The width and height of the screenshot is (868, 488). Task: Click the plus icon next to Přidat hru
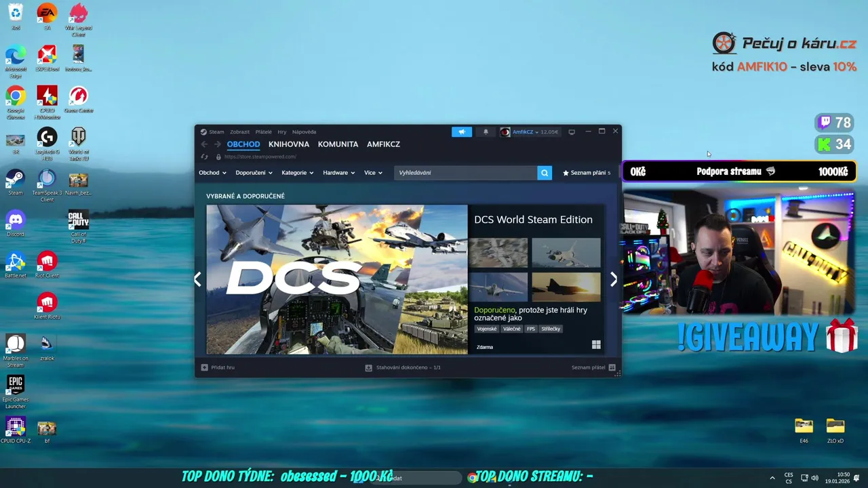pos(205,367)
